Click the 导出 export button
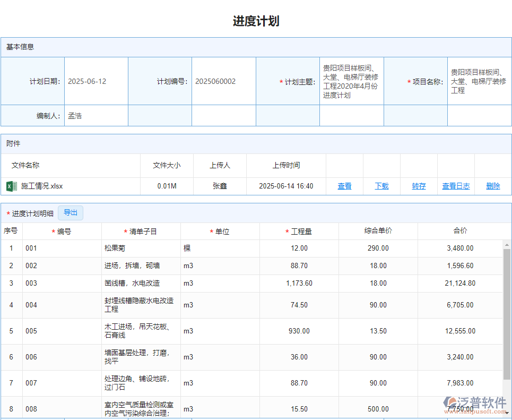 click(x=71, y=212)
